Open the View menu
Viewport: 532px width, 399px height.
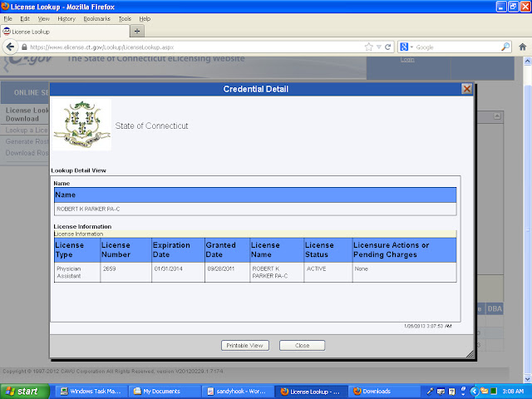pyautogui.click(x=44, y=18)
